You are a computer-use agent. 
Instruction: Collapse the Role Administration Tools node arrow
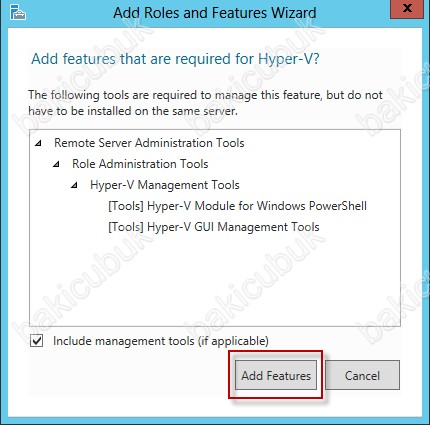pyautogui.click(x=56, y=164)
